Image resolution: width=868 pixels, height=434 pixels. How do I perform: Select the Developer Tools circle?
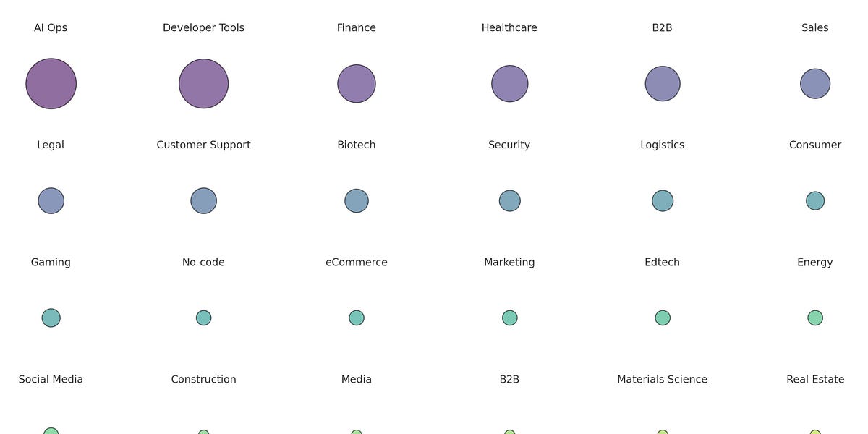coord(204,84)
